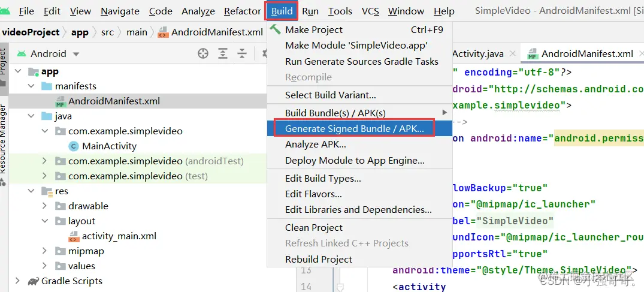This screenshot has height=292, width=644.
Task: Click the Make Project hammer icon
Action: pos(276,29)
